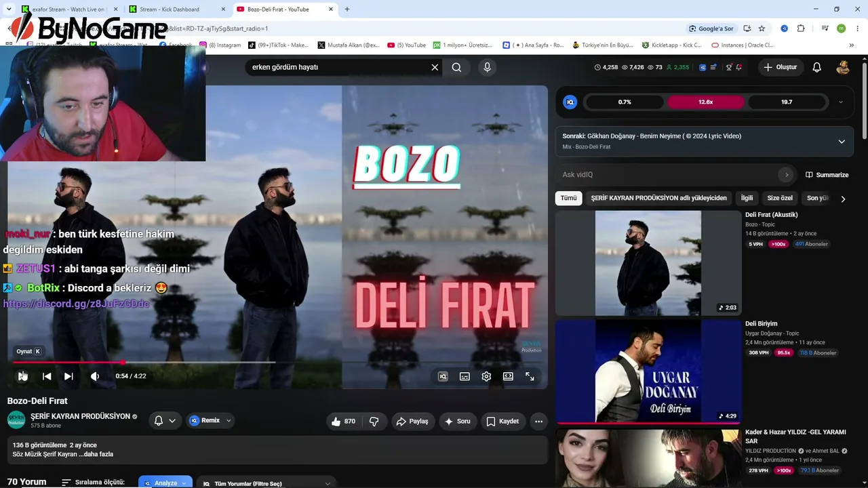Toggle subtitles in the video player
The height and width of the screenshot is (488, 868).
(x=465, y=376)
